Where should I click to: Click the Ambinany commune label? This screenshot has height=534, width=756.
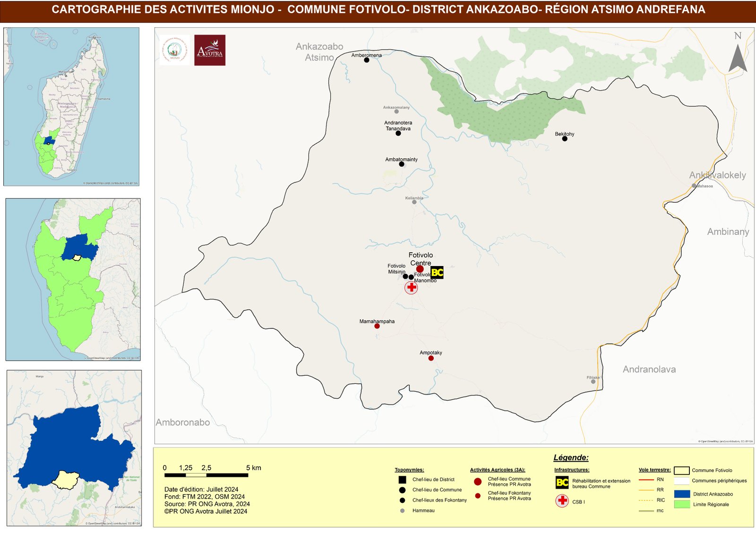728,232
